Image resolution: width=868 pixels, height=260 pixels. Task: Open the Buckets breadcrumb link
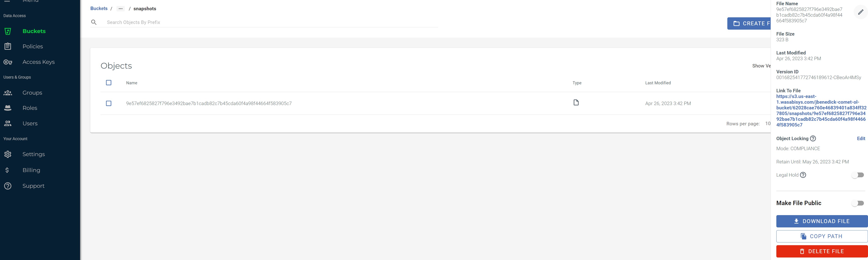point(98,8)
